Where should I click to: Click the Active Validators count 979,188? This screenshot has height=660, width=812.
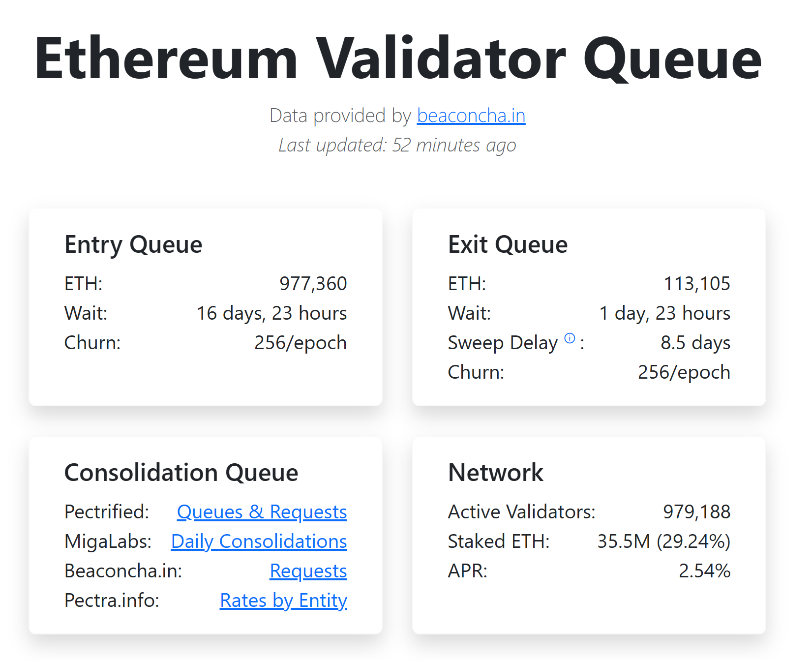(x=697, y=512)
